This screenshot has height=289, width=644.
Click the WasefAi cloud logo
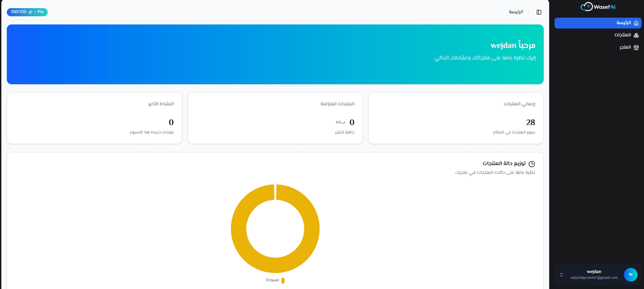point(598,7)
